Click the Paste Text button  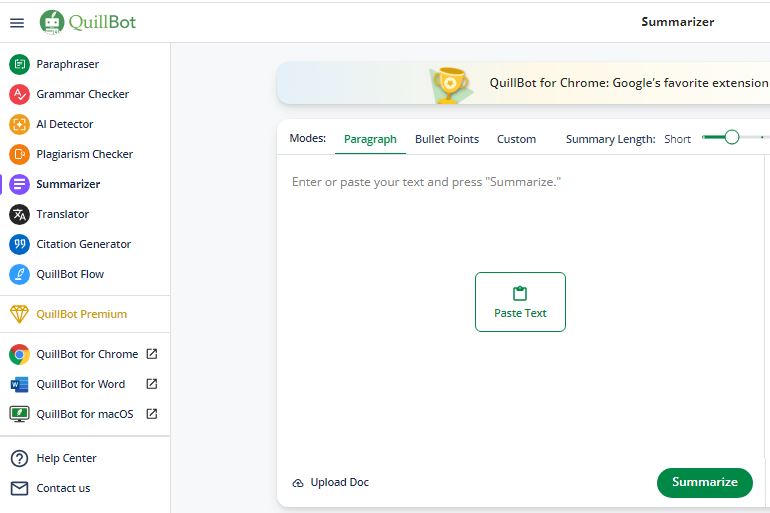(x=520, y=302)
